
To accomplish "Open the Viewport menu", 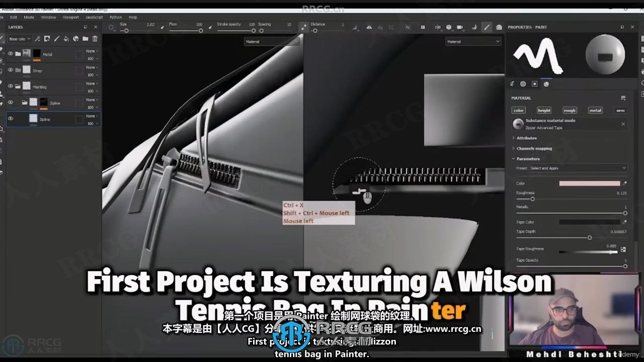I will 70,17.
